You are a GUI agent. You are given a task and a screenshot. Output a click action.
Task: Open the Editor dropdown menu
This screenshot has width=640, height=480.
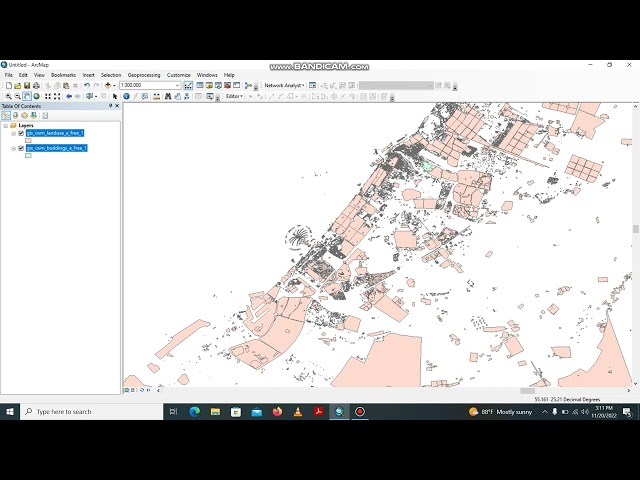(x=234, y=96)
